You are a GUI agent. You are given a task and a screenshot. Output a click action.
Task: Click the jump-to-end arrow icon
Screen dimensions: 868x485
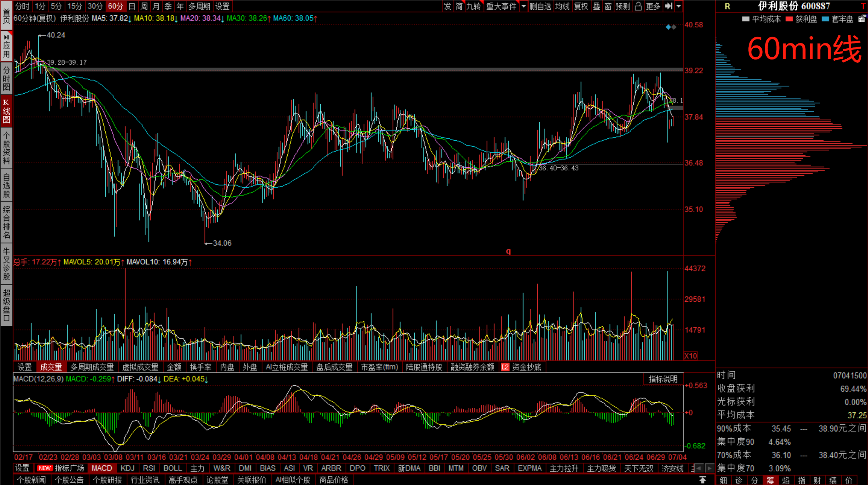[x=669, y=6]
